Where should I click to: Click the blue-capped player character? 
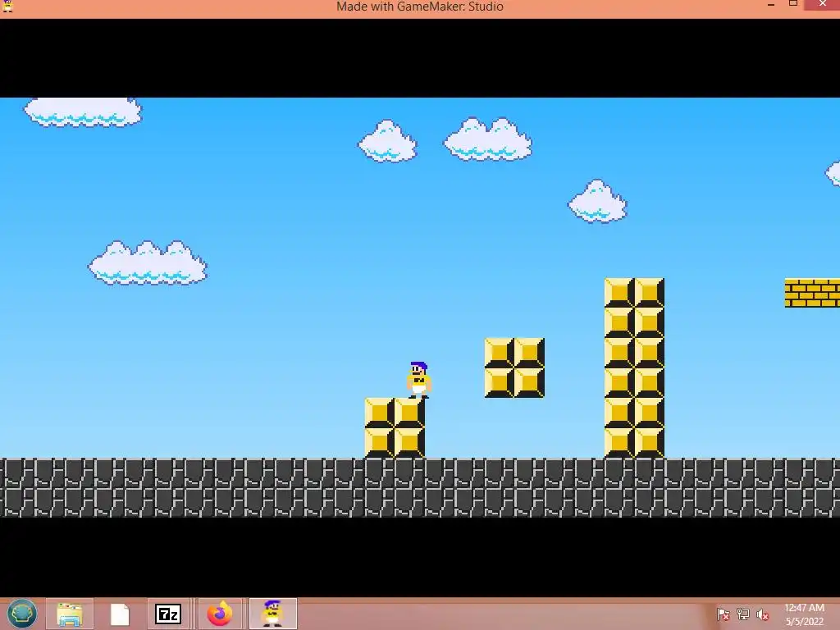pyautogui.click(x=419, y=380)
